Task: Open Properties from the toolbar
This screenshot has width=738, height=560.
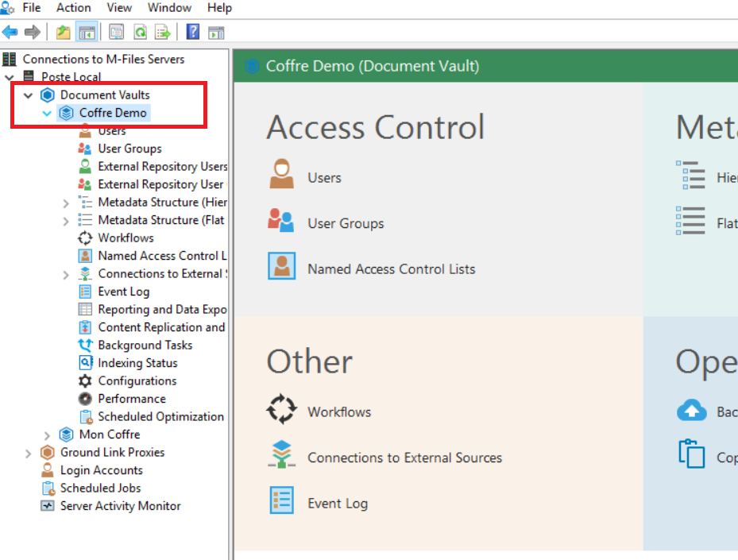Action: pyautogui.click(x=117, y=33)
